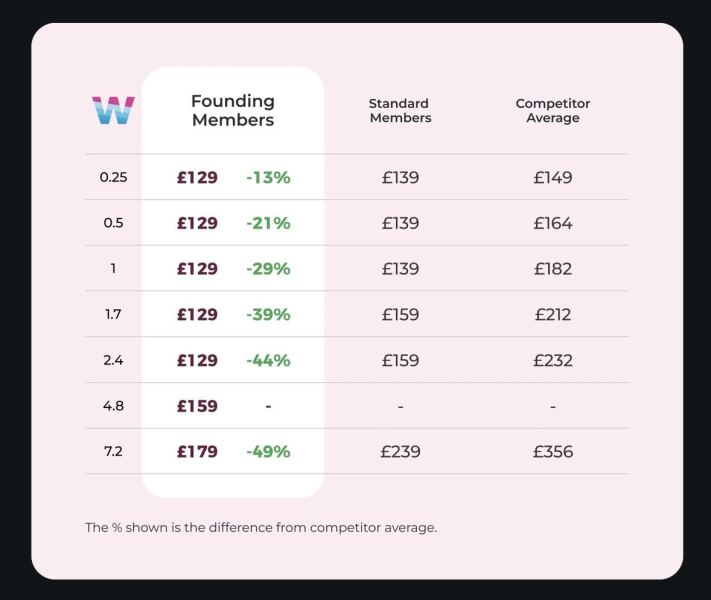This screenshot has width=711, height=600.
Task: Select the 7.2 row label
Action: [x=113, y=452]
